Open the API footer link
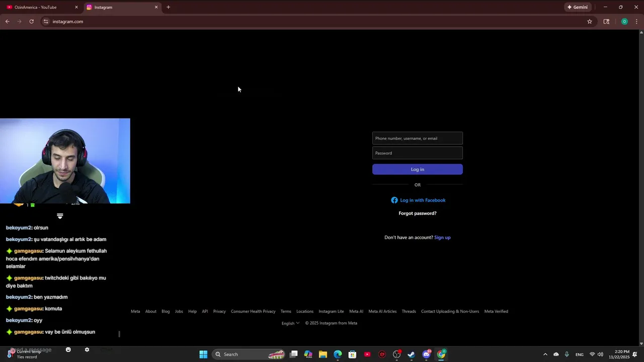The image size is (644, 362). [x=205, y=311]
